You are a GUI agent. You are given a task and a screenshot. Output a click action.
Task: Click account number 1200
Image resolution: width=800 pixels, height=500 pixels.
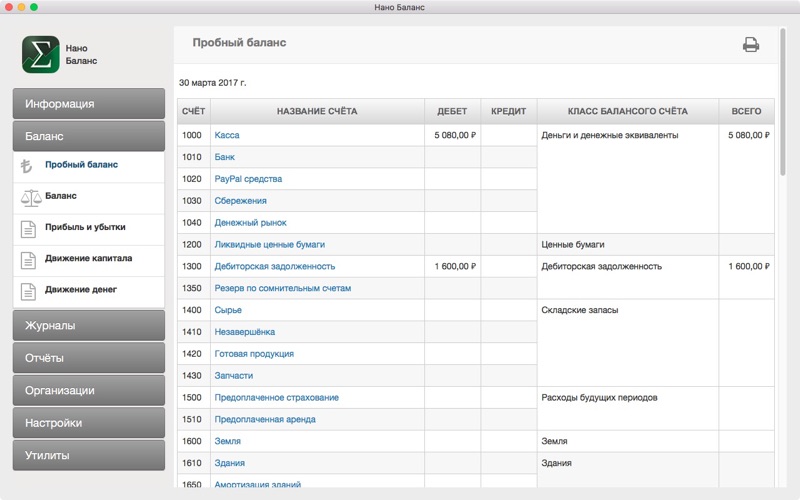click(191, 244)
